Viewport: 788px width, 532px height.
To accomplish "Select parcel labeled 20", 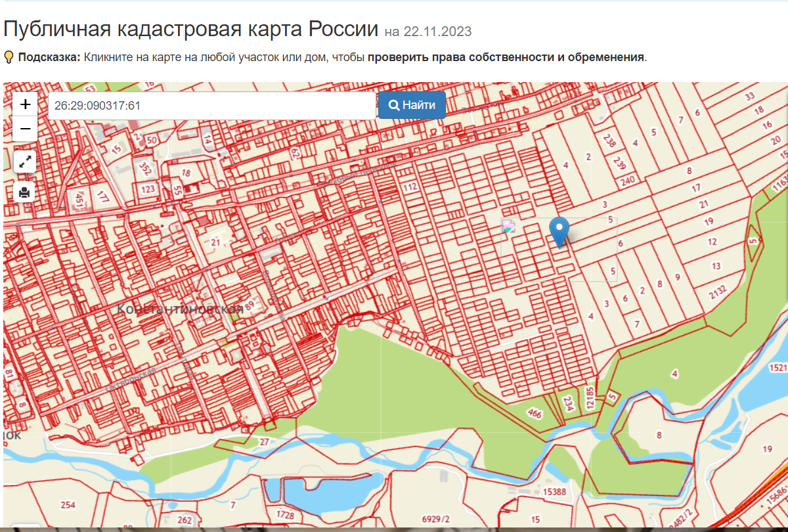I will tap(776, 140).
